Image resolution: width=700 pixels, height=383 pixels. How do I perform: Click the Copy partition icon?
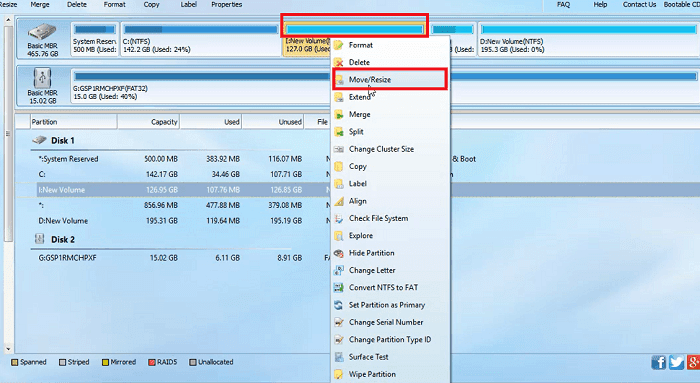[339, 167]
